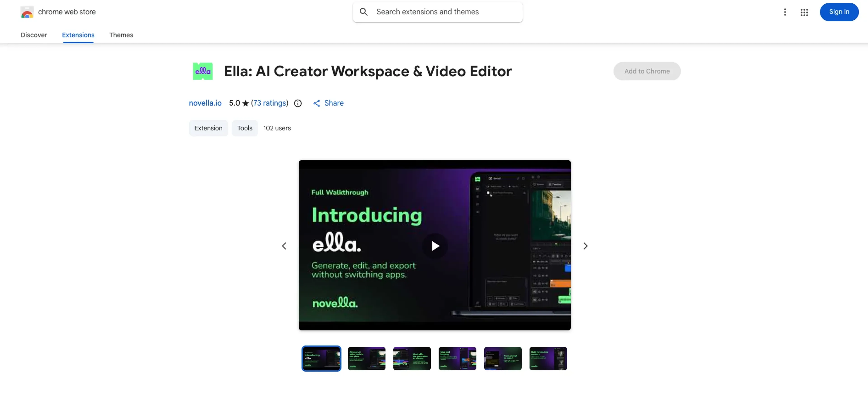868x393 pixels.
Task: Select the fifth carousel thumbnail
Action: [503, 358]
